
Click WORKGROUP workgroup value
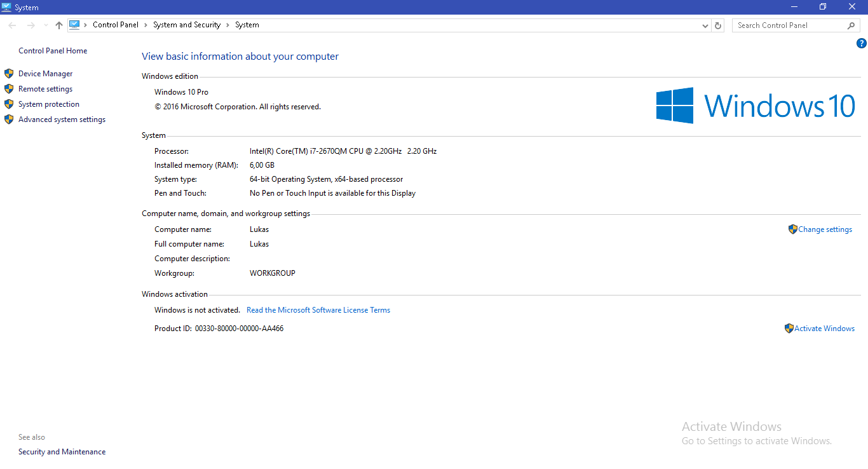(273, 273)
